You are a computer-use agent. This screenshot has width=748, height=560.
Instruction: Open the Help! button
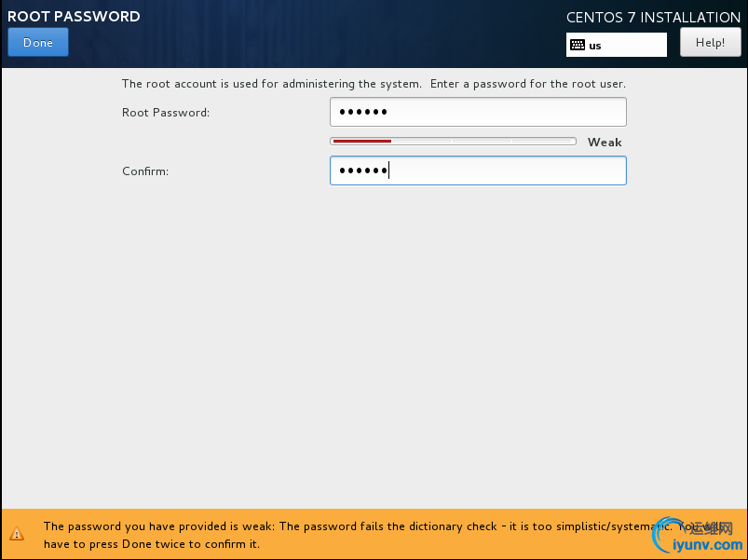[711, 43]
